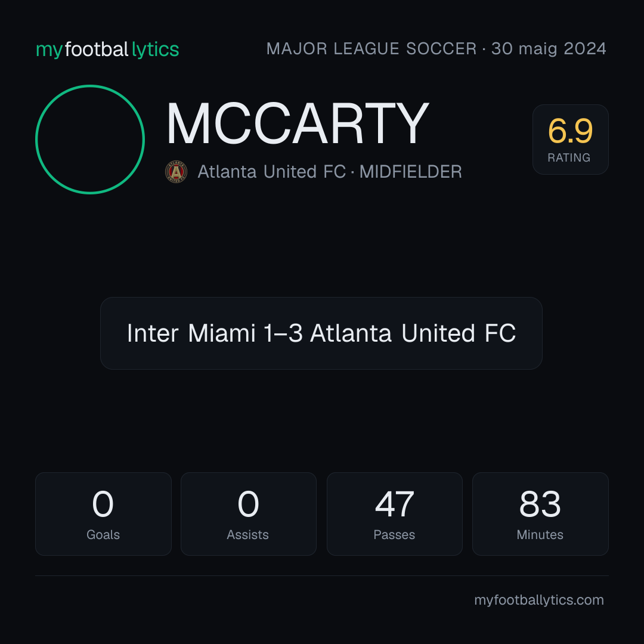The image size is (644, 644).
Task: Select the MCCARTY player name heading
Action: point(298,123)
